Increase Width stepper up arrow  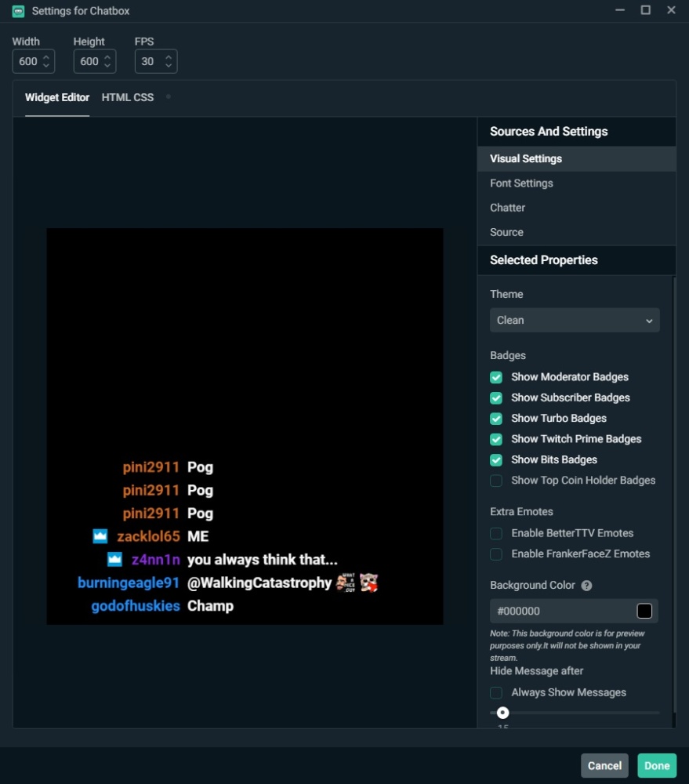click(x=46, y=57)
